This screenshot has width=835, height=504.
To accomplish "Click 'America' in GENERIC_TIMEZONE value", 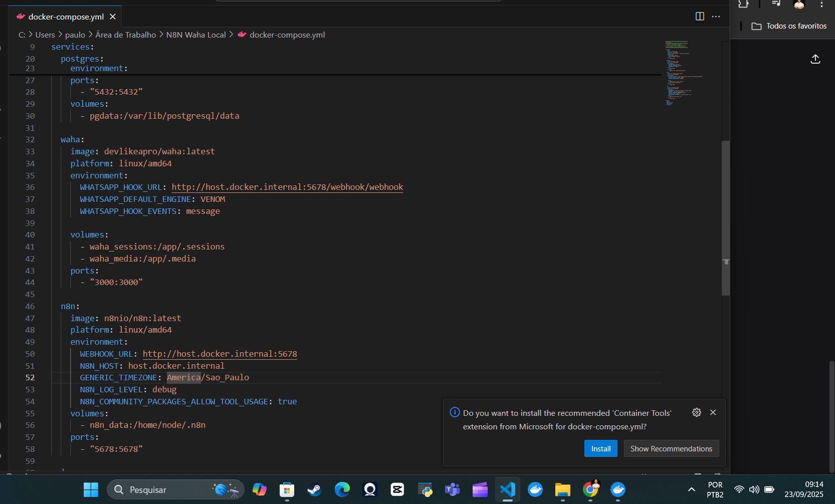I will click(x=183, y=377).
